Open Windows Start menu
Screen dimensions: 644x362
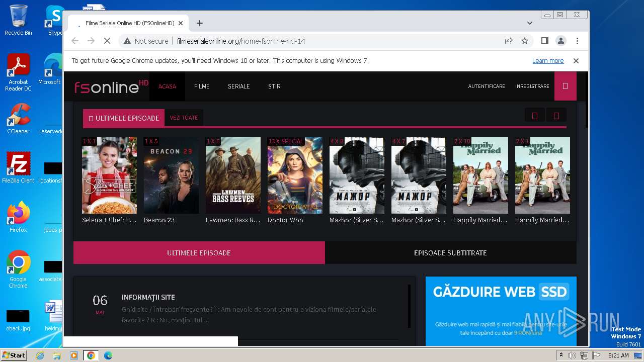tap(14, 355)
